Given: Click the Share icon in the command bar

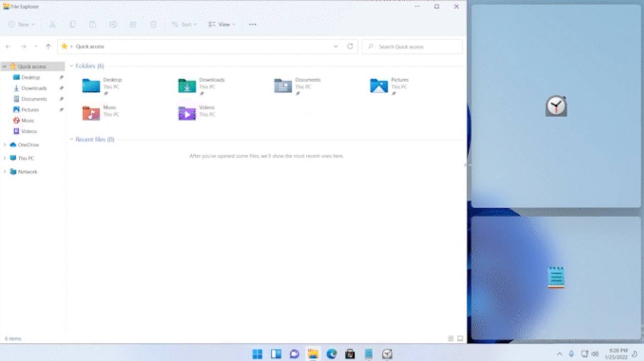Looking at the screenshot, I should (133, 24).
